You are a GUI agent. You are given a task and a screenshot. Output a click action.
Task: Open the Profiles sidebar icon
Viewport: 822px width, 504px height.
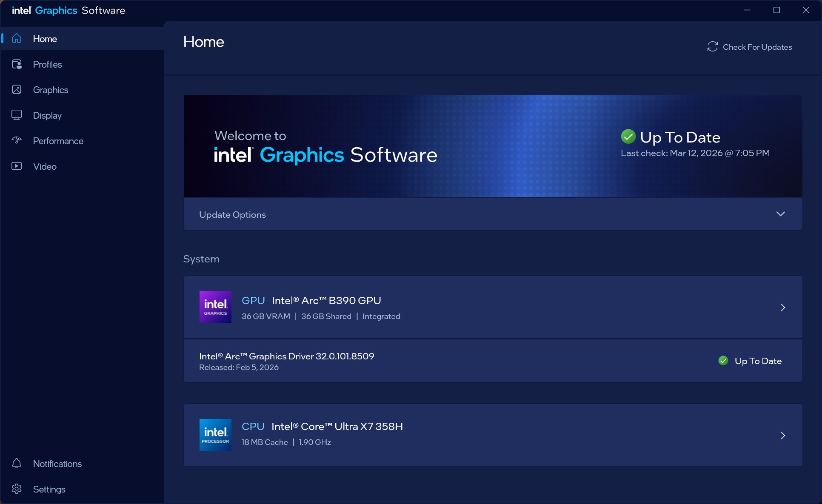(17, 64)
